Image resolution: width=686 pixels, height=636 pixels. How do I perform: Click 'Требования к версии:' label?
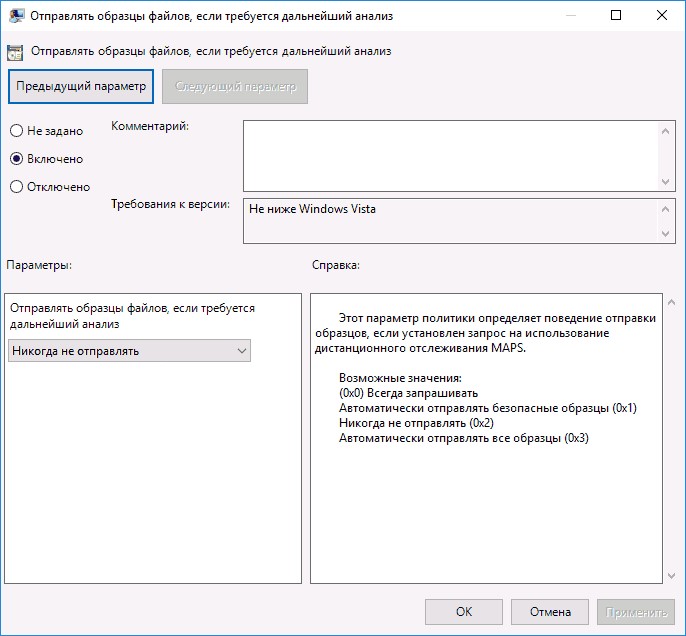pos(170,204)
